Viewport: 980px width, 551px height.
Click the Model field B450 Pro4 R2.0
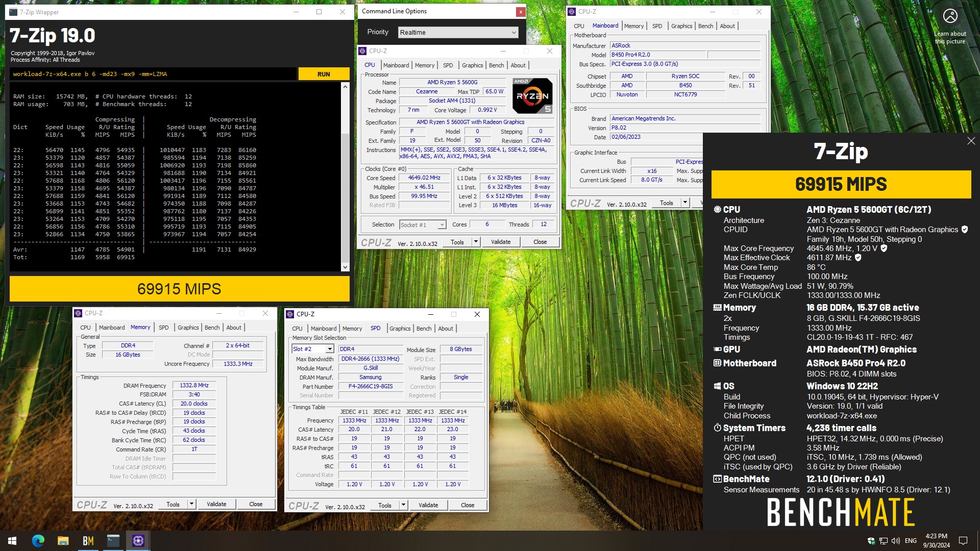657,55
